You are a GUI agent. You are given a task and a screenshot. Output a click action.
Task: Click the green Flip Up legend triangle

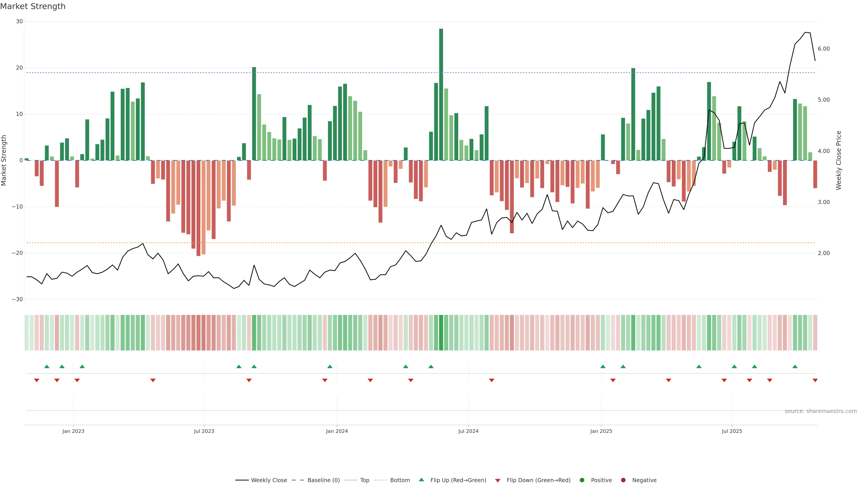pyautogui.click(x=421, y=480)
